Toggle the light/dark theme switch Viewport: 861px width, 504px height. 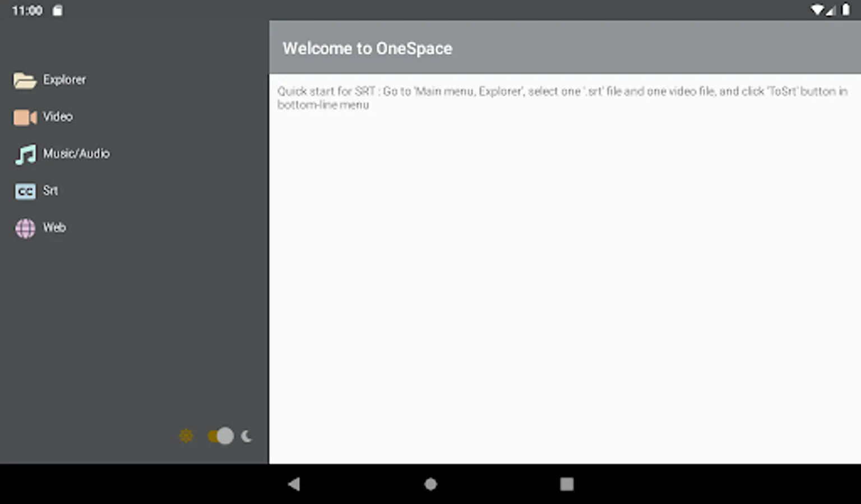coord(221,436)
